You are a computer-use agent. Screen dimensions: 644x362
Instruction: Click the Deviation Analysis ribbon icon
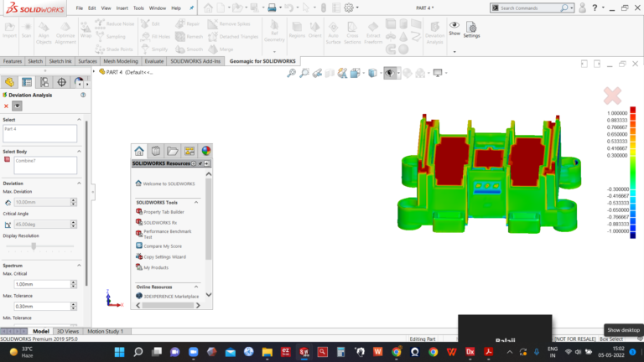click(x=434, y=33)
